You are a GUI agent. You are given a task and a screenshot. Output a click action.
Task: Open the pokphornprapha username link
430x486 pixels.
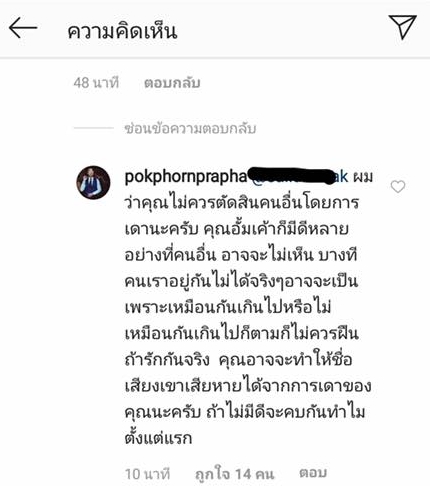(186, 177)
